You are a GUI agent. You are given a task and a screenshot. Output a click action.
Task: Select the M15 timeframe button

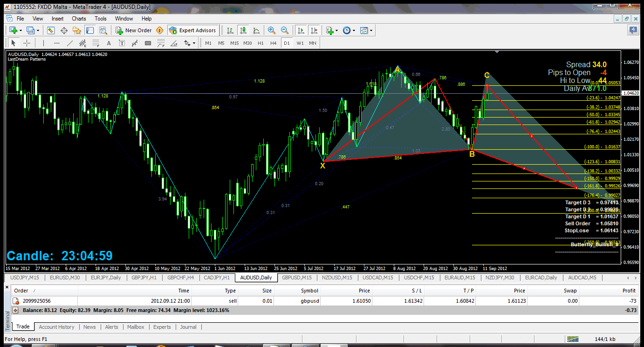coord(234,43)
